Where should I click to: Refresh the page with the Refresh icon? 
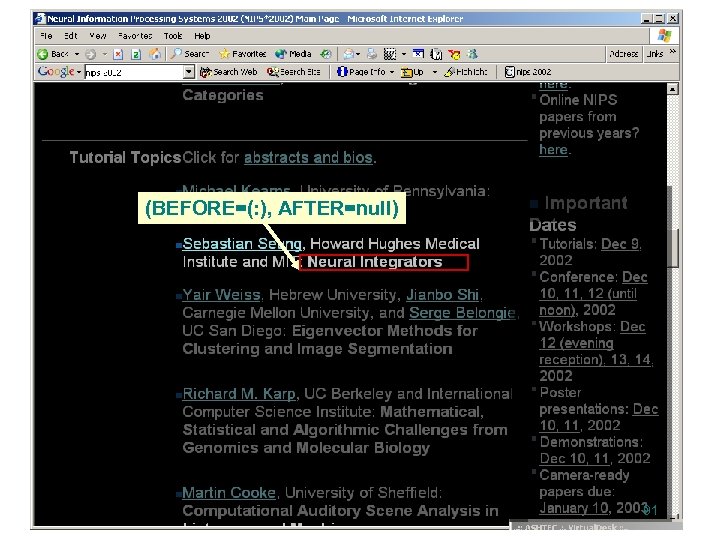136,54
